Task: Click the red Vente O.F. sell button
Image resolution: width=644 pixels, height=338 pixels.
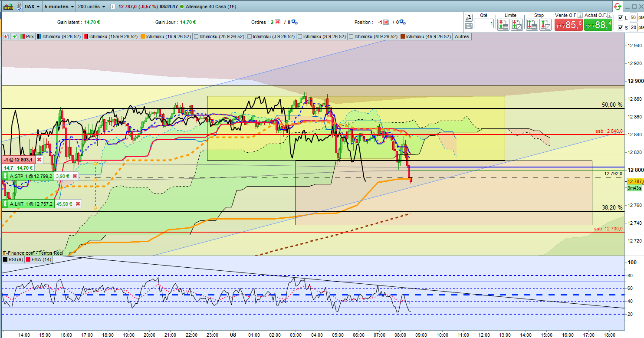Action: pos(568,25)
